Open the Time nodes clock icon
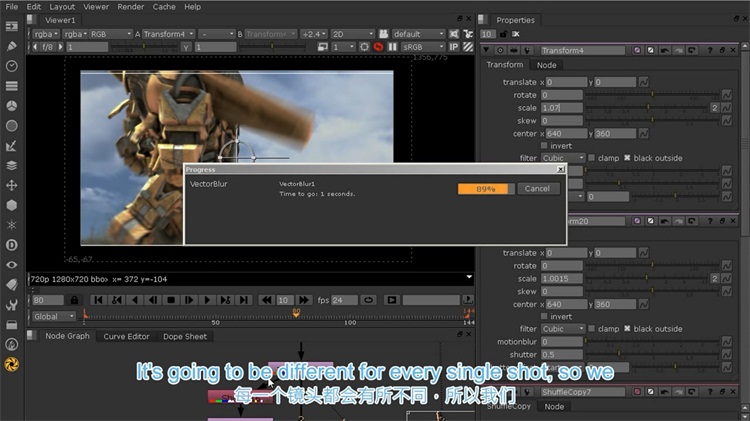The width and height of the screenshot is (750, 421). click(11, 66)
